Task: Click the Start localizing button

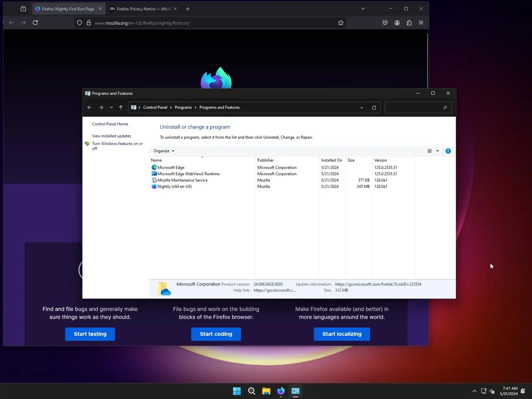Action: coord(342,334)
